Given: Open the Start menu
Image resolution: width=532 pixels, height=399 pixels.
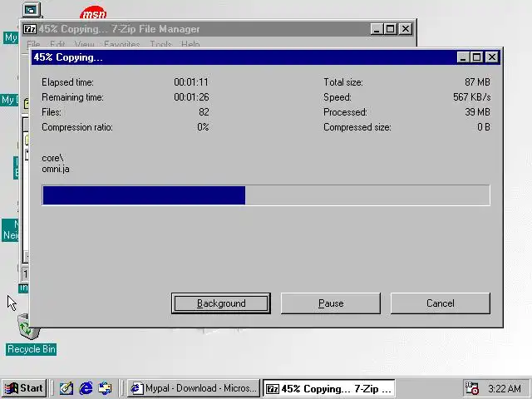Looking at the screenshot, I should tap(24, 388).
